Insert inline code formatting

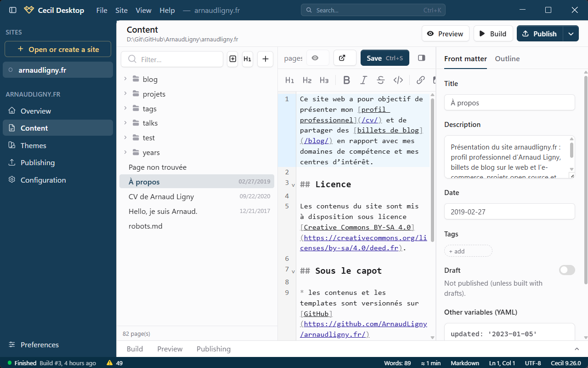398,80
